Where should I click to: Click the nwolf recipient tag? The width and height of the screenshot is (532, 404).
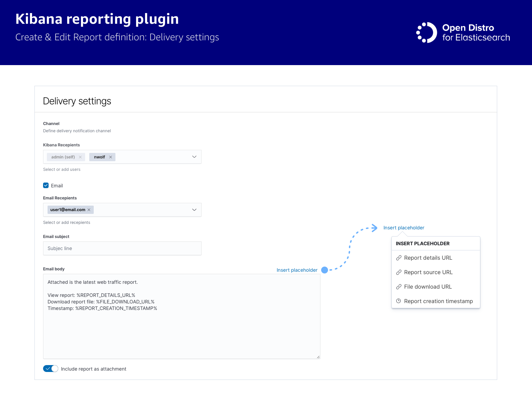[102, 157]
